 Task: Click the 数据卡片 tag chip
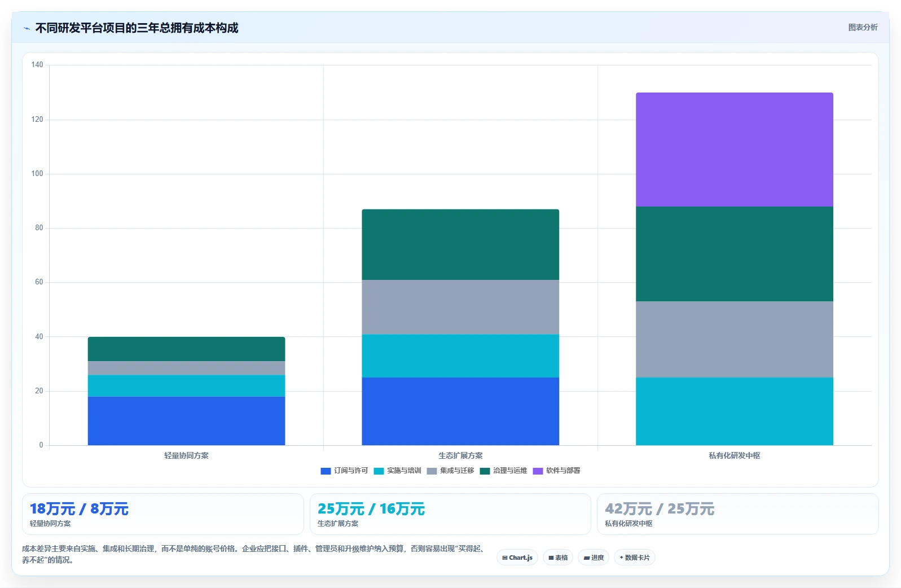point(635,558)
